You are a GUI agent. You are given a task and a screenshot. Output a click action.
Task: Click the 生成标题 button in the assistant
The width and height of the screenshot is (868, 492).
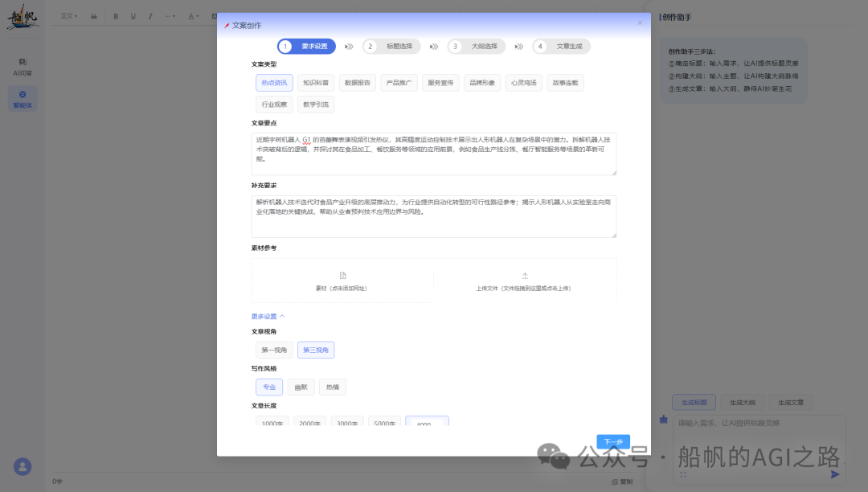(694, 402)
